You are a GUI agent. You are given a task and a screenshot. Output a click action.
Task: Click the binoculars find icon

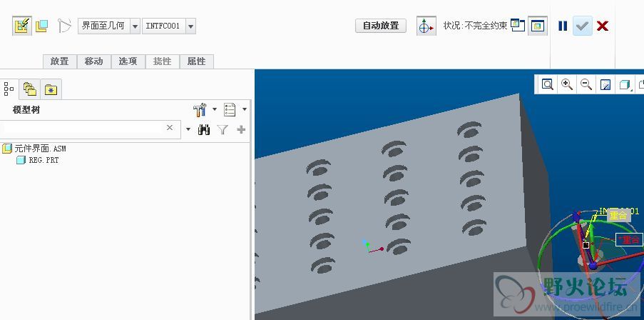(x=204, y=129)
